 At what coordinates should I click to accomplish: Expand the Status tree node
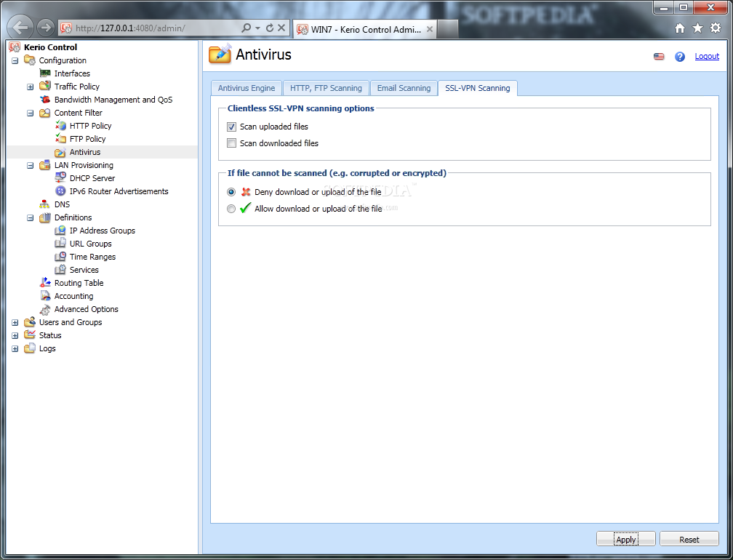(15, 335)
